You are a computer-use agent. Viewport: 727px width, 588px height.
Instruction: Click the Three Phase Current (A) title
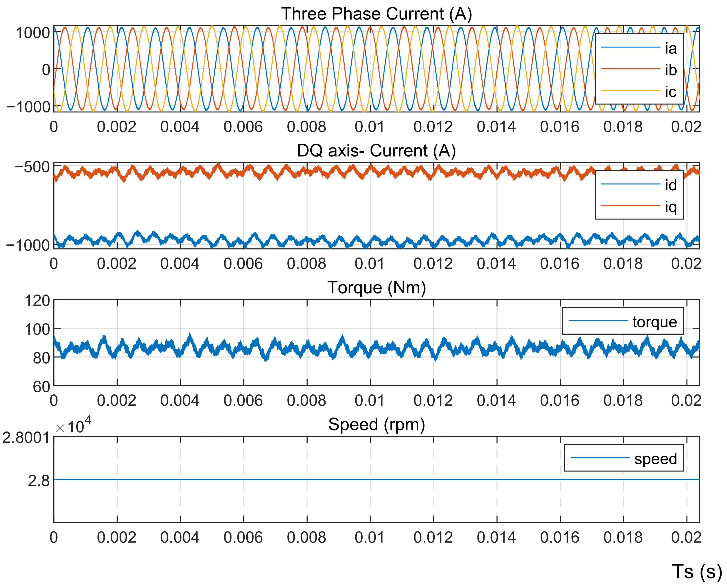(x=376, y=14)
